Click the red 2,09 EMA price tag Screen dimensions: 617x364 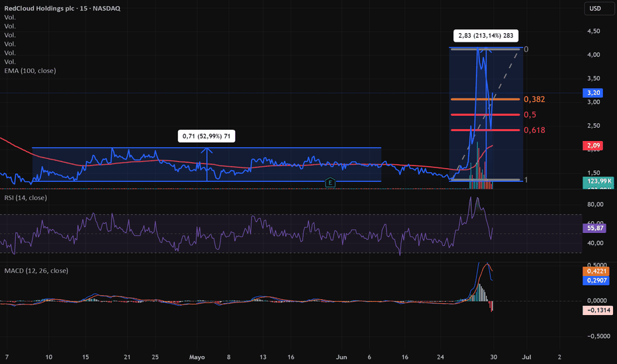(x=593, y=146)
